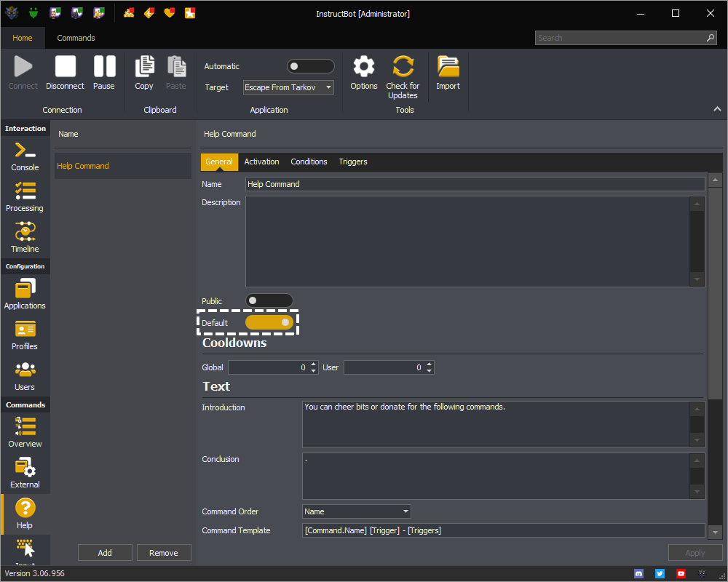The height and width of the screenshot is (582, 728).
Task: Click into the Command Template field
Action: 504,530
